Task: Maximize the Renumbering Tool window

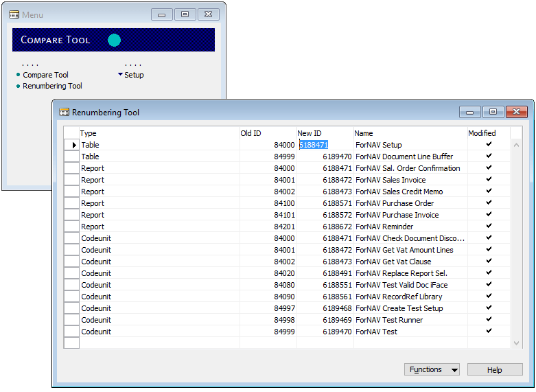Action: 493,112
